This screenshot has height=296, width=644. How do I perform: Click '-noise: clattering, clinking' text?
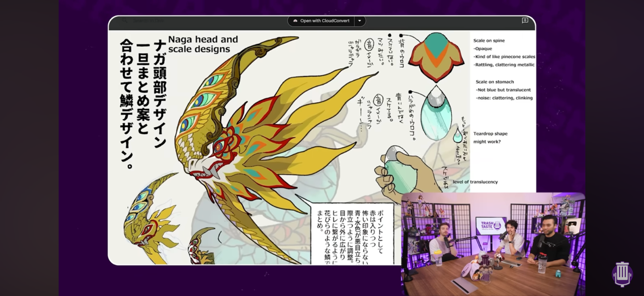point(504,98)
